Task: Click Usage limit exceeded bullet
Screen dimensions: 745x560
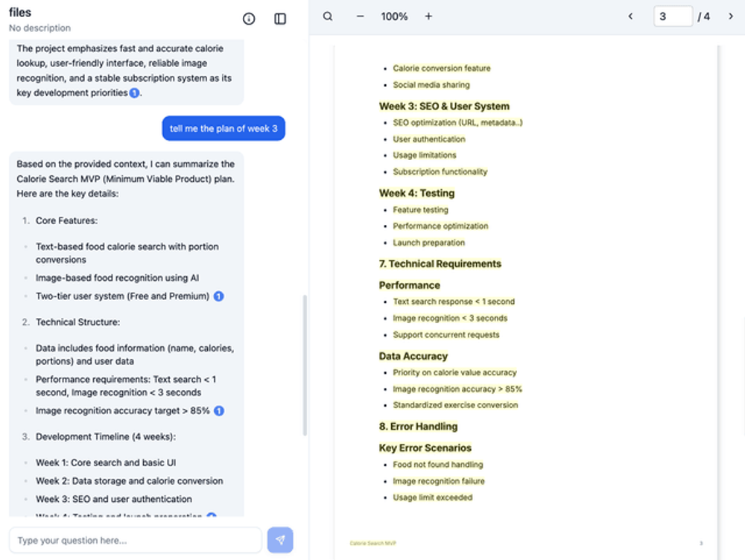Action: click(x=432, y=497)
